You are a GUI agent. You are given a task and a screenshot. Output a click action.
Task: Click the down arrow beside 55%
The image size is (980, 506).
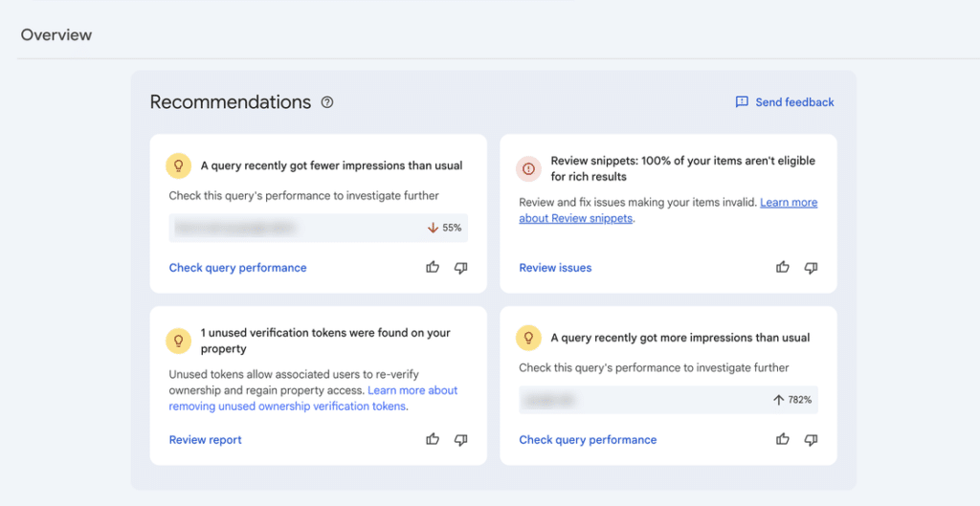click(x=433, y=228)
